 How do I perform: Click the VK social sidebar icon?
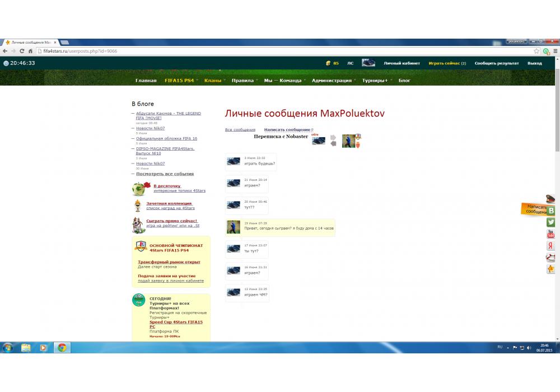tap(551, 211)
